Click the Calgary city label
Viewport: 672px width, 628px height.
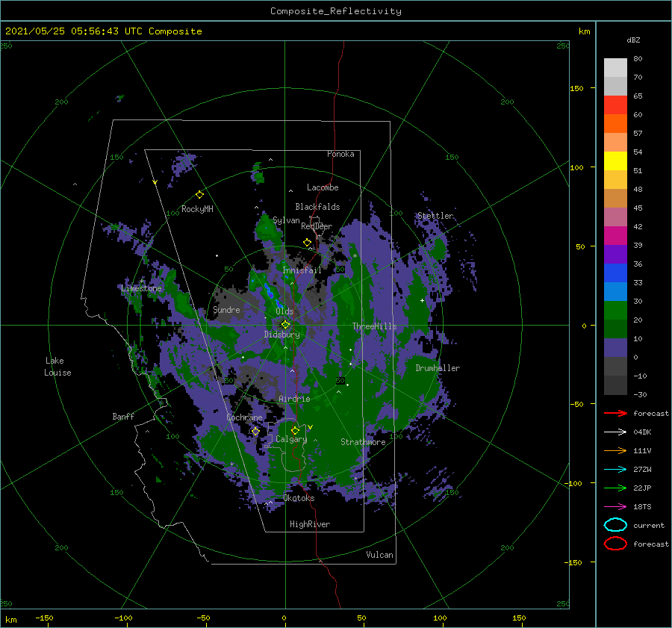click(291, 439)
